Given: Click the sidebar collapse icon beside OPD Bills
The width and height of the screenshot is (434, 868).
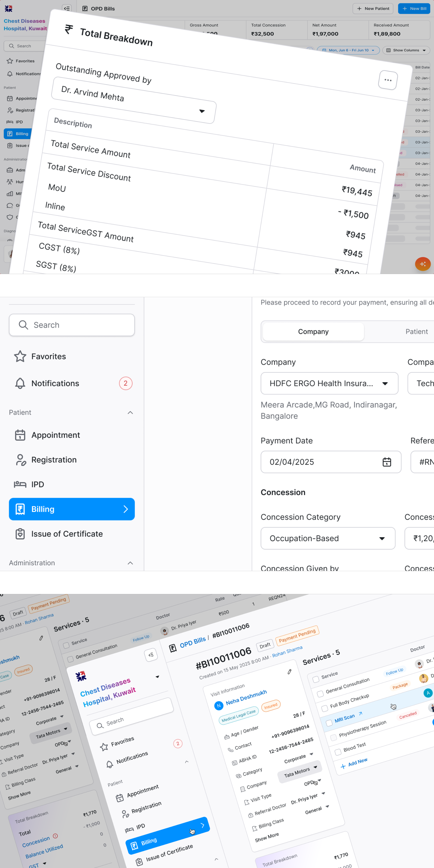Looking at the screenshot, I should pyautogui.click(x=67, y=8).
